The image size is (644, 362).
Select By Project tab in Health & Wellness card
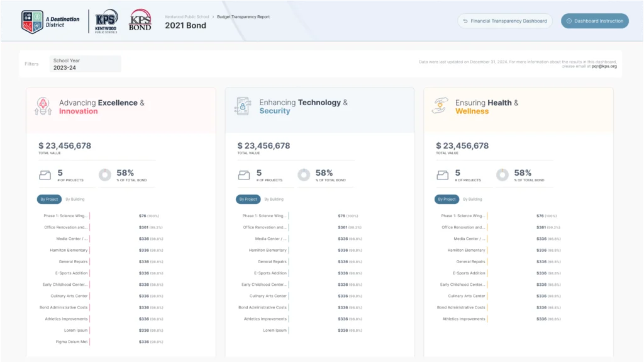[x=447, y=199]
